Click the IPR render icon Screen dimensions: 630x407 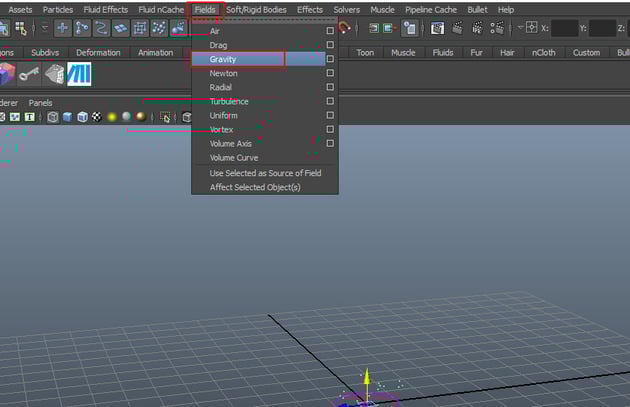click(476, 28)
